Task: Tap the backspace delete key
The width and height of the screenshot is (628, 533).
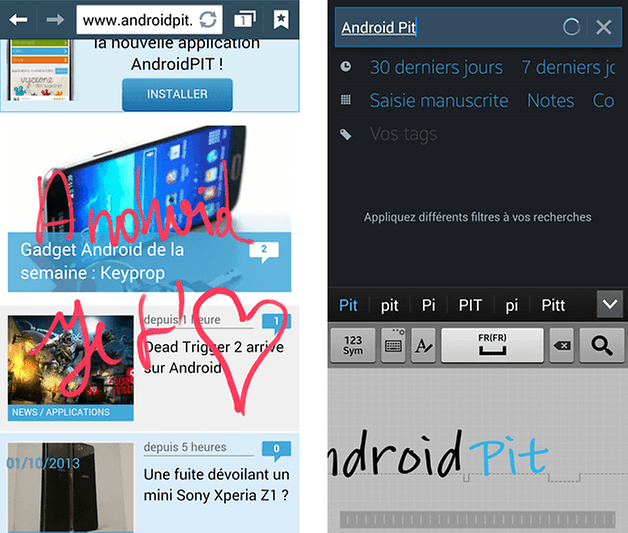Action: 562,345
